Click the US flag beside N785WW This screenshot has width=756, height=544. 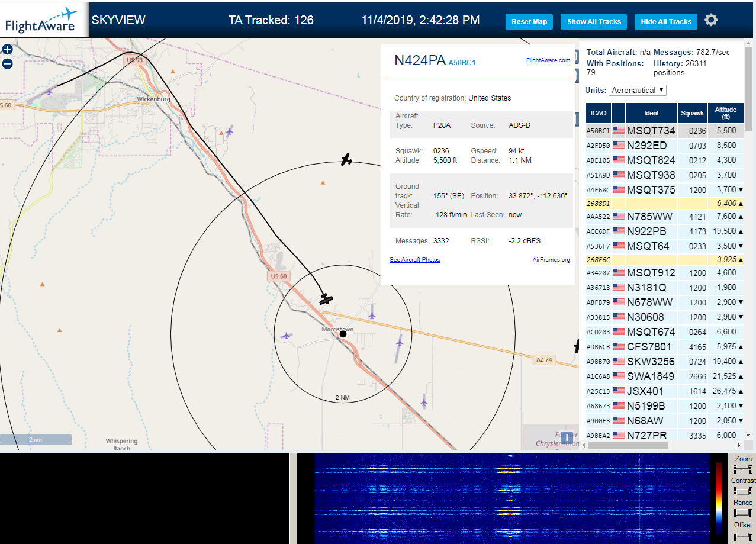619,216
